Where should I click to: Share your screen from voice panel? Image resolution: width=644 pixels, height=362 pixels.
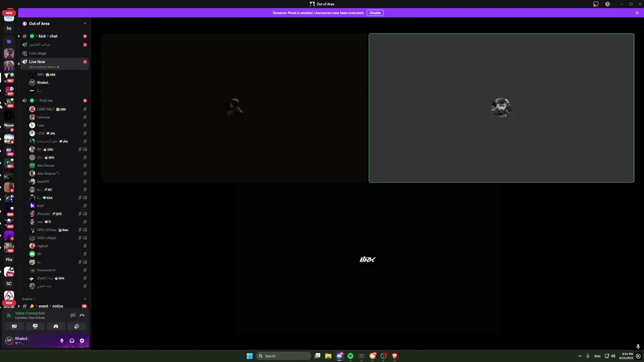tap(35, 326)
